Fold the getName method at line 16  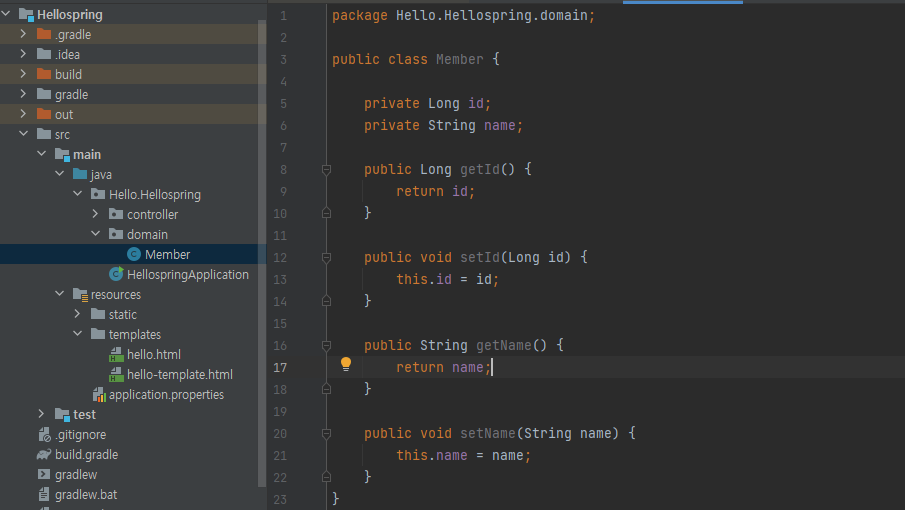click(326, 346)
